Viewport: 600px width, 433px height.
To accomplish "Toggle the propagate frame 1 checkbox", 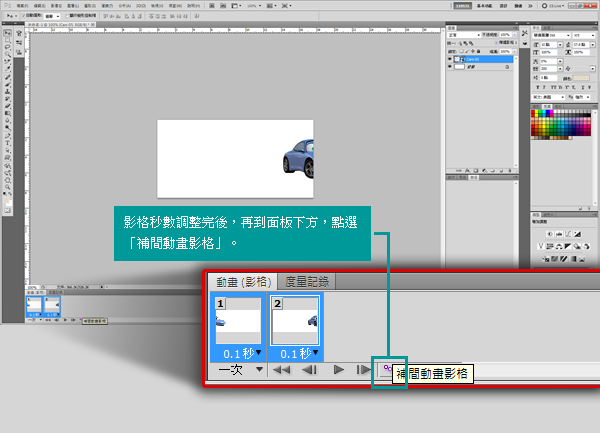I will pyautogui.click(x=496, y=43).
